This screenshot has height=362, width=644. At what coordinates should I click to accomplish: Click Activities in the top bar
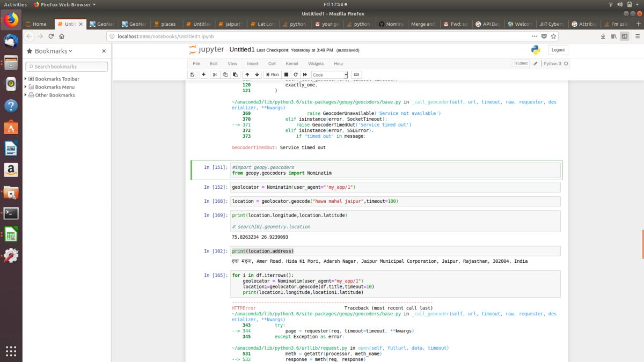[x=15, y=4]
